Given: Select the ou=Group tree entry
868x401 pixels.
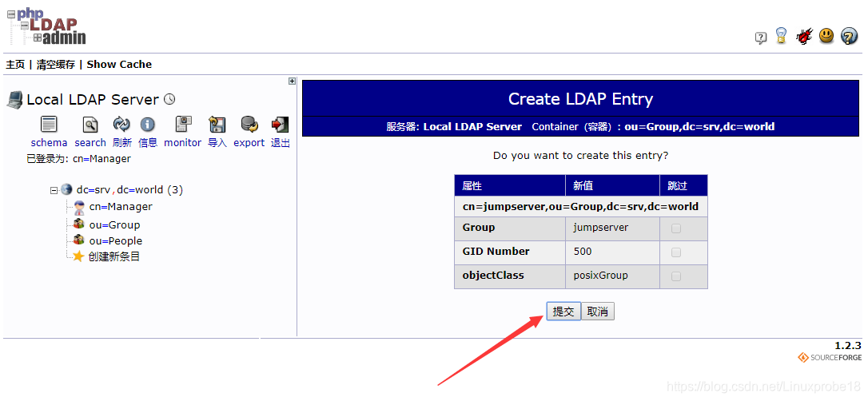Looking at the screenshot, I should click(114, 225).
